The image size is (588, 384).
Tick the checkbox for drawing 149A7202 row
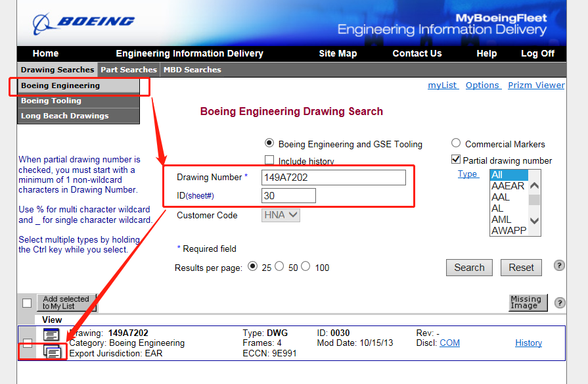(x=28, y=343)
